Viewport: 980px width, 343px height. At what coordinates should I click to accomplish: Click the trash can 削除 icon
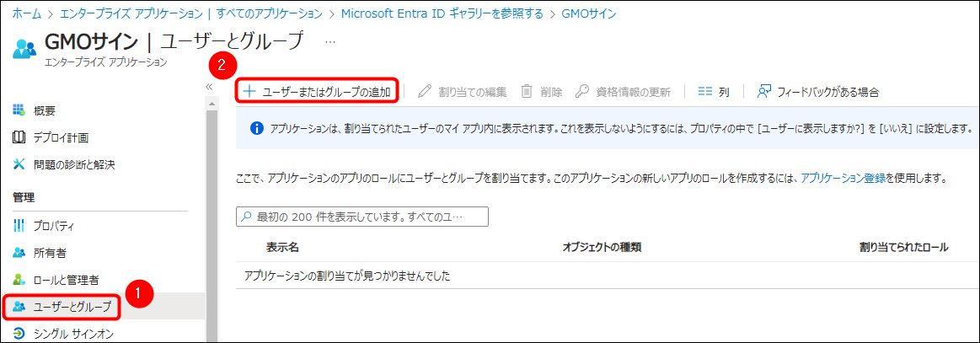point(527,92)
